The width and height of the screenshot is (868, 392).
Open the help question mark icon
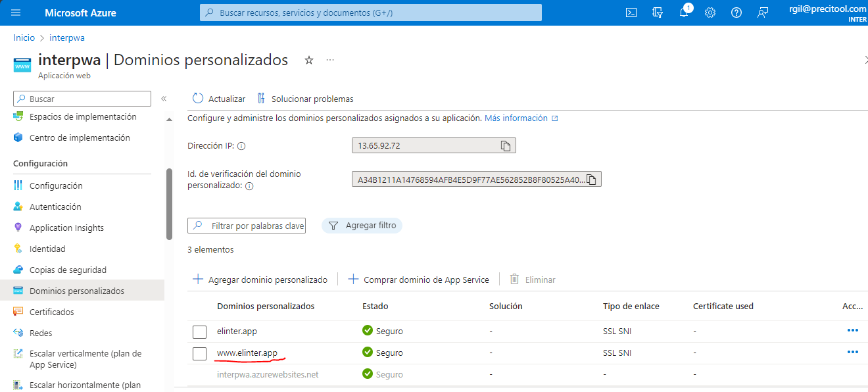click(736, 12)
